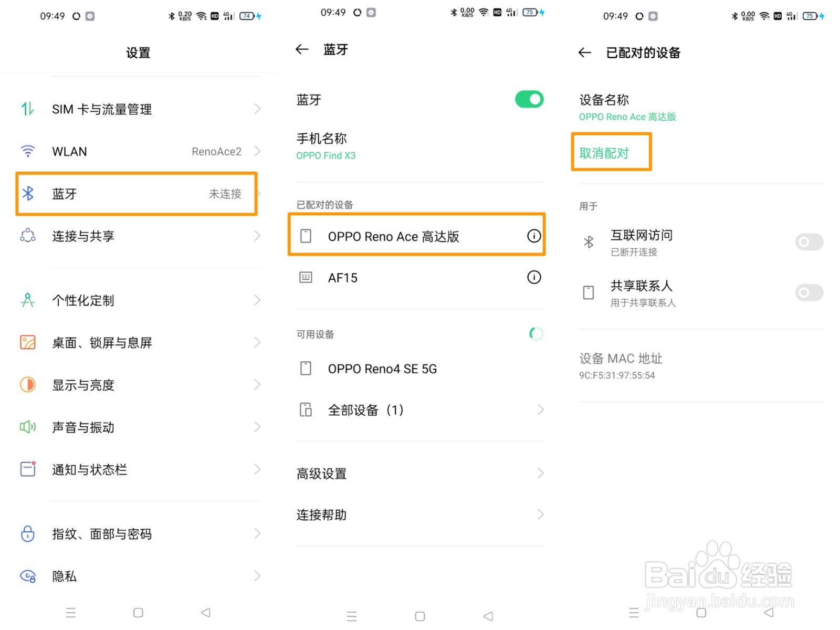Open the 显示与亮度 settings entry
Screen dimensions: 840x630
click(136, 385)
